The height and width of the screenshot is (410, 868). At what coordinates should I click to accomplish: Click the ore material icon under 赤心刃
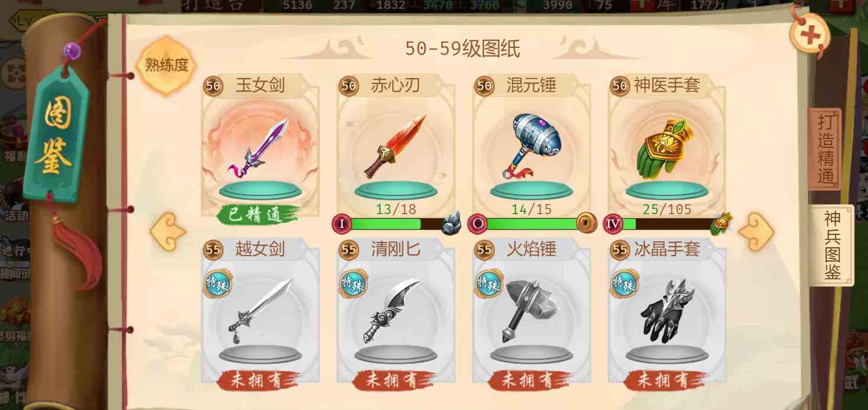coord(451,223)
